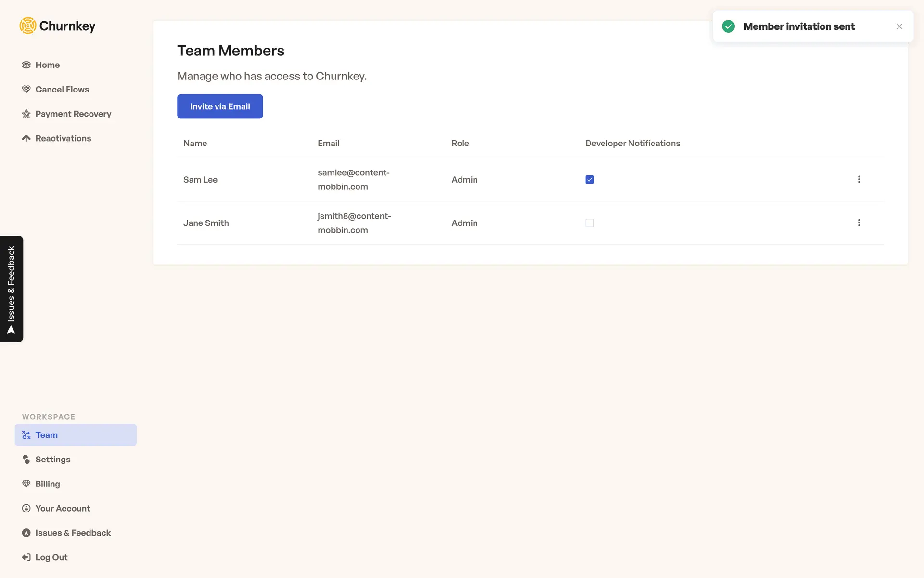The width and height of the screenshot is (924, 578).
Task: Open Jane Smith's three-dot options menu
Action: (859, 223)
